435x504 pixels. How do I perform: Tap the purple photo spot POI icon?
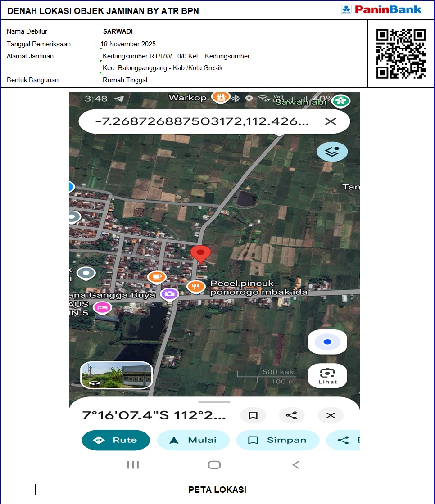pos(169,293)
